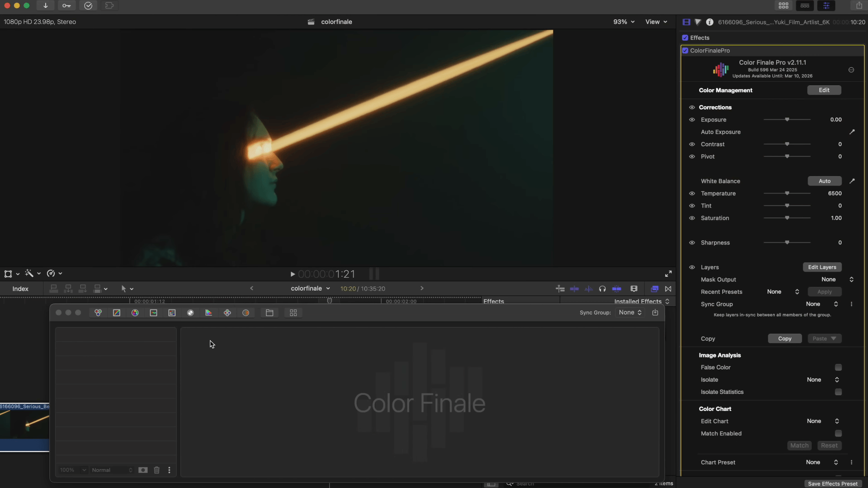Open Edit Chart None dropdown
868x488 pixels.
point(823,421)
